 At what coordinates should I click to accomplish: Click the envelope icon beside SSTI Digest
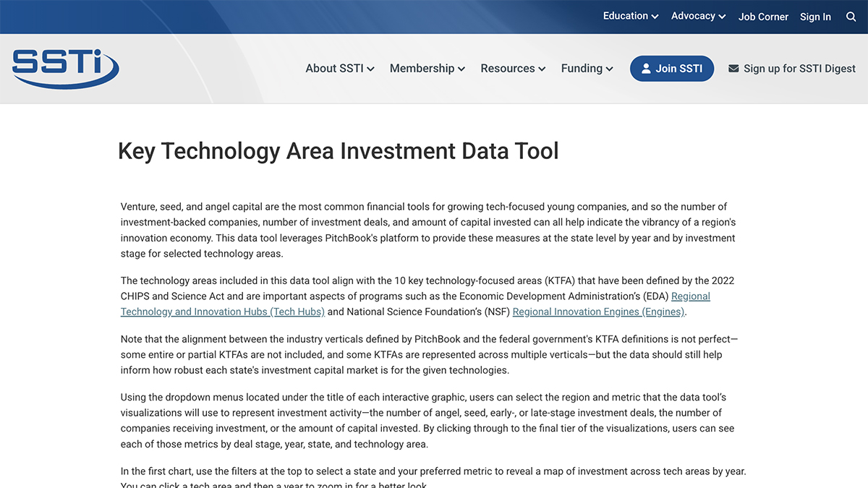(733, 69)
